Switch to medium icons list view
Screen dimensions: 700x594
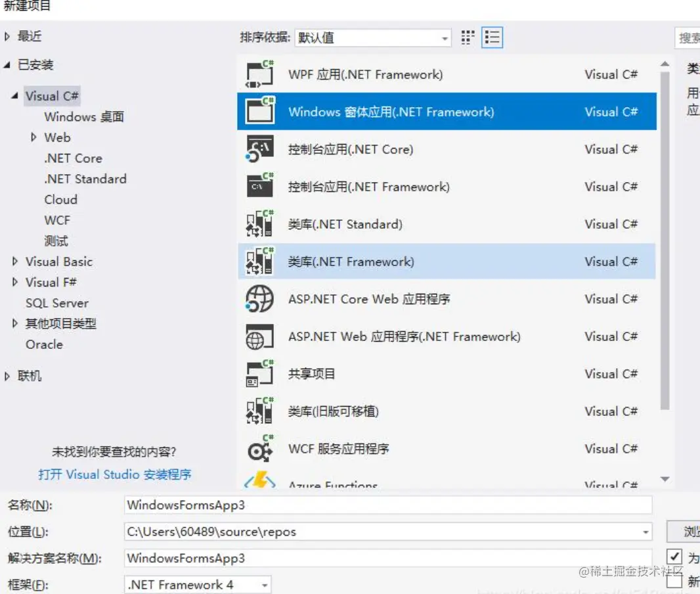click(492, 37)
